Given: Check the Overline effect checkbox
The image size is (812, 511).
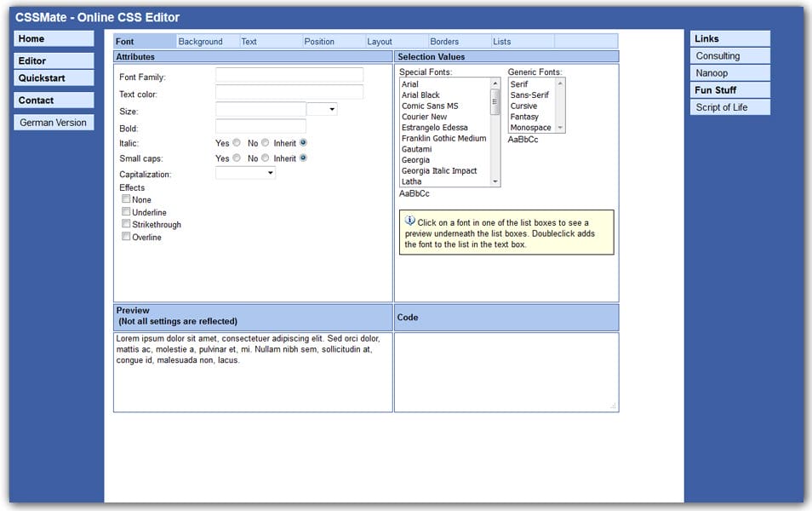Looking at the screenshot, I should point(126,237).
